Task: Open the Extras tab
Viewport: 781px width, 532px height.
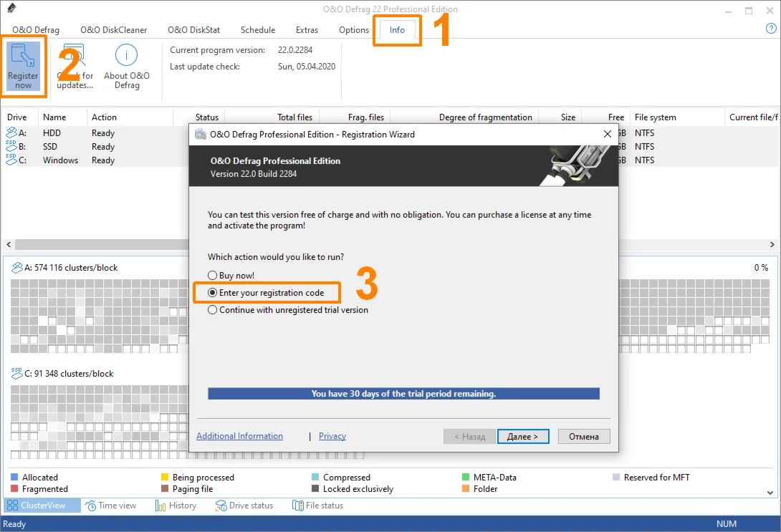Action: 307,30
